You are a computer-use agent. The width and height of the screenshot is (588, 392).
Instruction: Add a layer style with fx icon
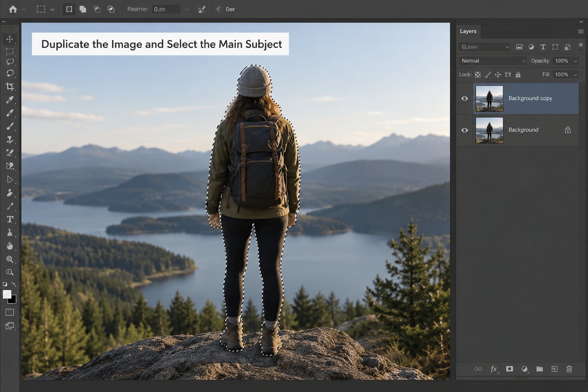click(494, 369)
